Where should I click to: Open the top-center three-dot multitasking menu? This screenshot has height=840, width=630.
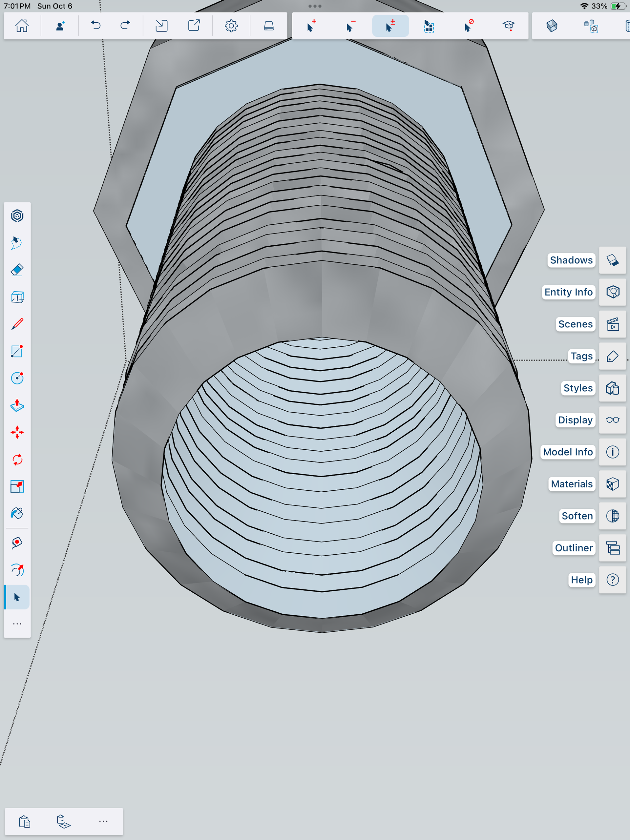pos(315,6)
